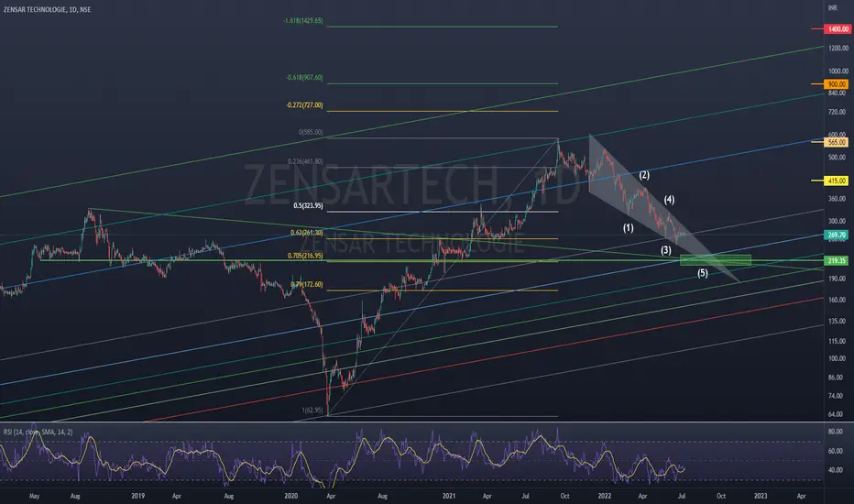The image size is (854, 504).
Task: Click the 86.00 price scale value
Action: (836, 378)
